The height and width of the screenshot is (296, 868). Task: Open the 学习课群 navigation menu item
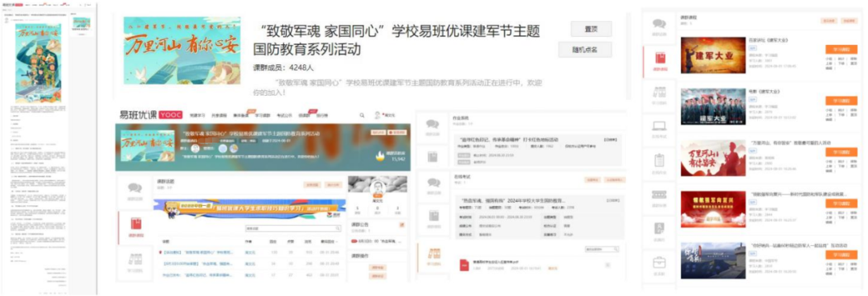pos(262,115)
